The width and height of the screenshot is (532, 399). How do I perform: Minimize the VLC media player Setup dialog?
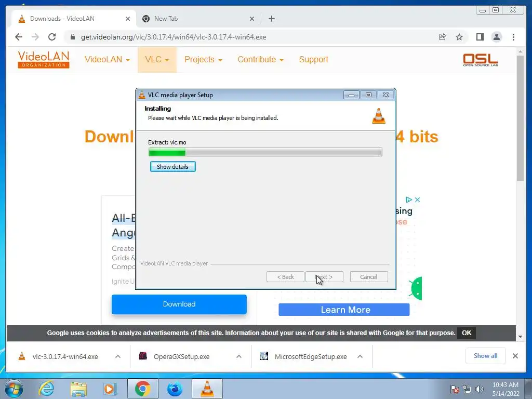click(x=351, y=95)
